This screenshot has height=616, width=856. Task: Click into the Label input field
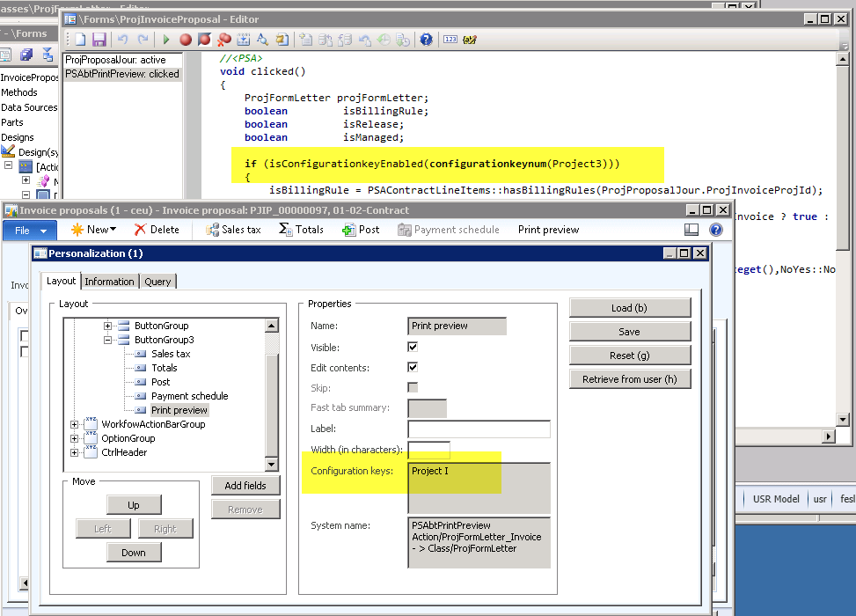(479, 429)
